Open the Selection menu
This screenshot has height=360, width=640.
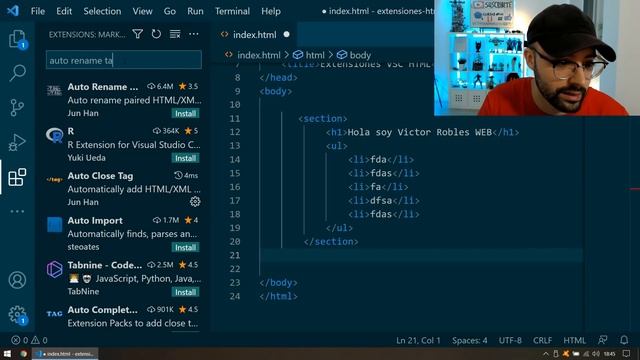click(102, 11)
